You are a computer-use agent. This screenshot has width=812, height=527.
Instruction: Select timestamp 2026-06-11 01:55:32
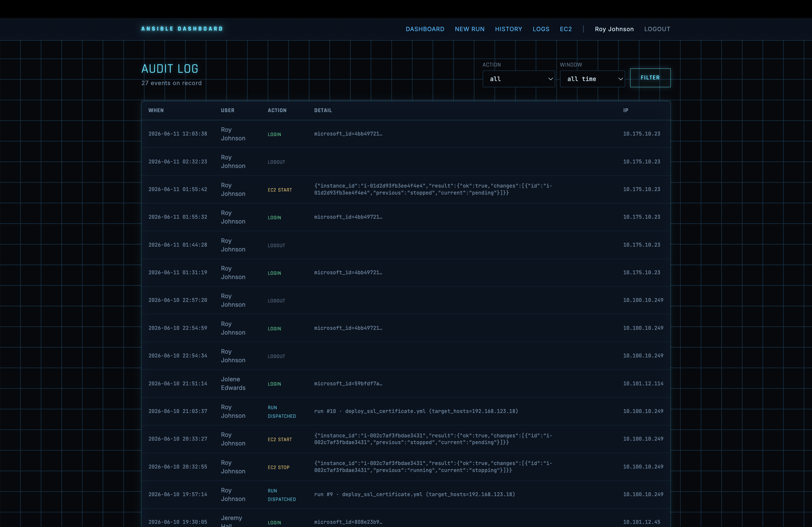pyautogui.click(x=178, y=217)
